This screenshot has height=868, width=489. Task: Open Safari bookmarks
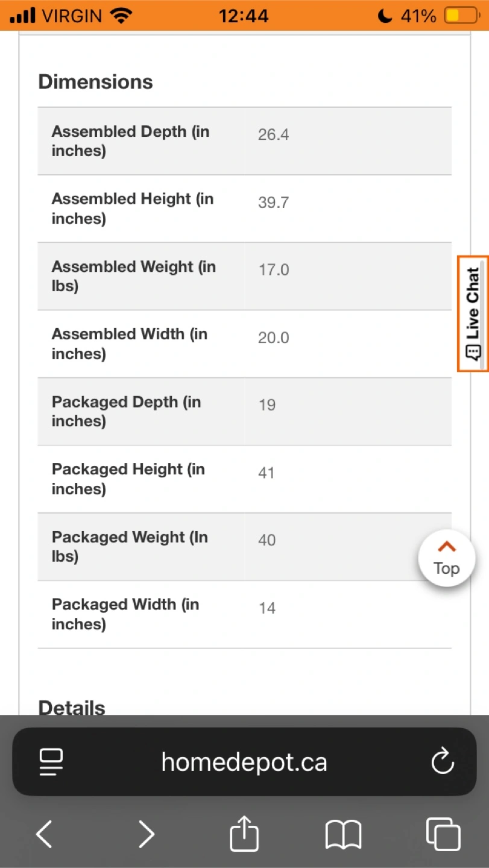[x=343, y=835]
